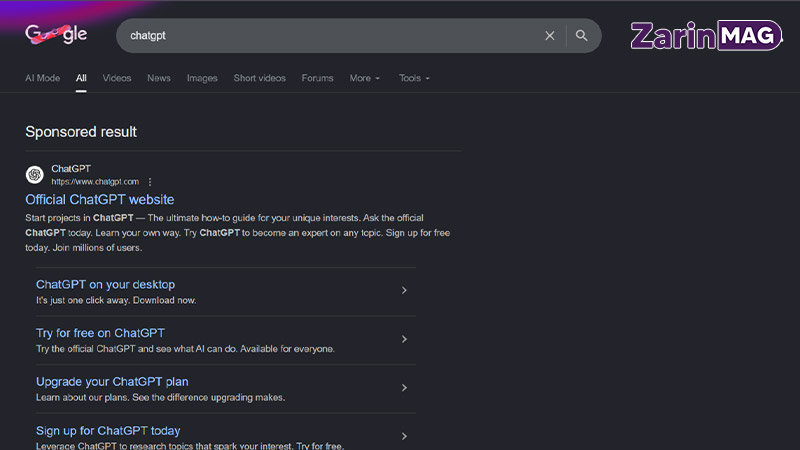Click text "Try the official ChatGPT and see what AI can do"
Screen dimensions: 800x450
[135, 349]
